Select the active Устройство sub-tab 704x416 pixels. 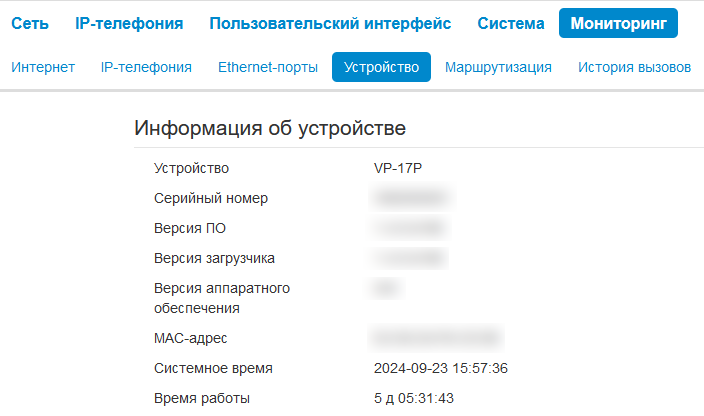tap(381, 67)
